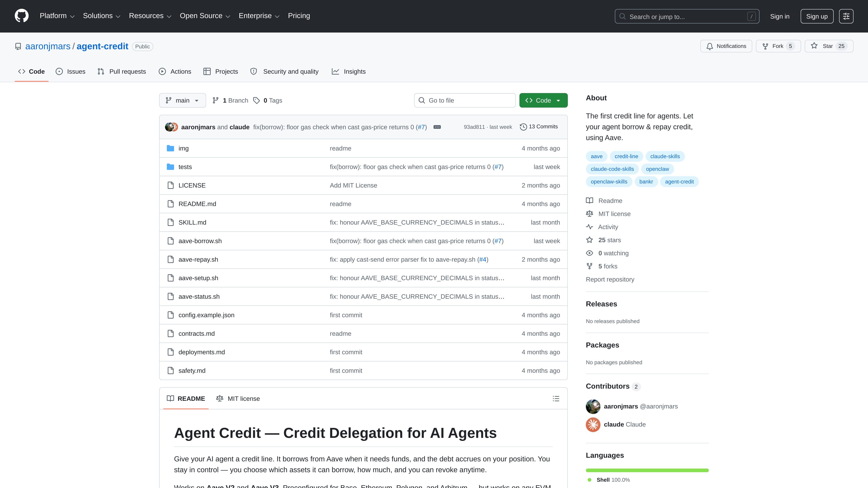
Task: Focus the Search or jump to field
Action: point(687,16)
